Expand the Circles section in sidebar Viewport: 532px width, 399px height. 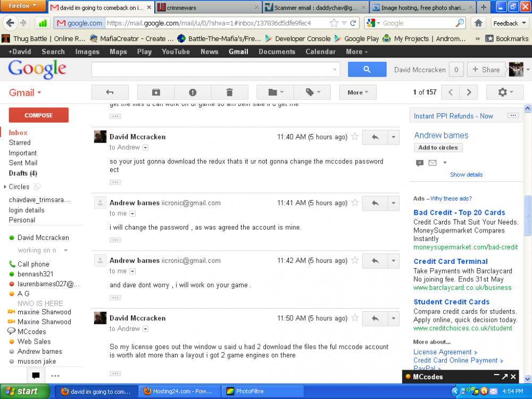click(x=5, y=187)
